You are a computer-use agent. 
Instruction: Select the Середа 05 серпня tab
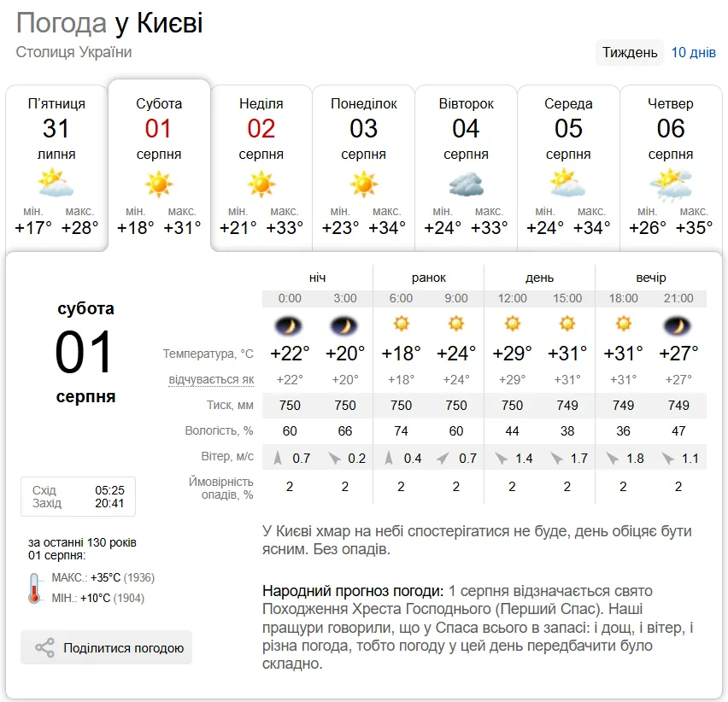coord(568,168)
